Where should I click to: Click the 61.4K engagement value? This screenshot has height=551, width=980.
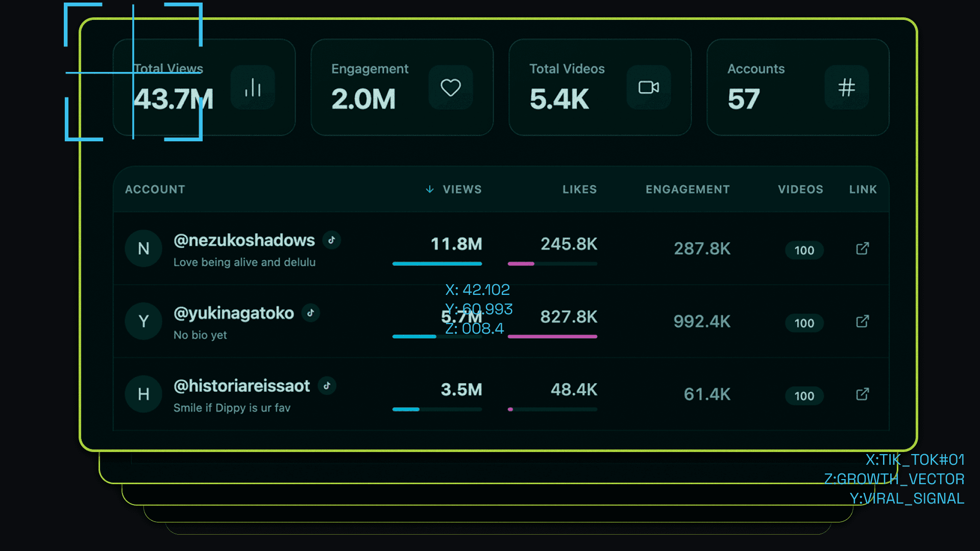coord(707,394)
